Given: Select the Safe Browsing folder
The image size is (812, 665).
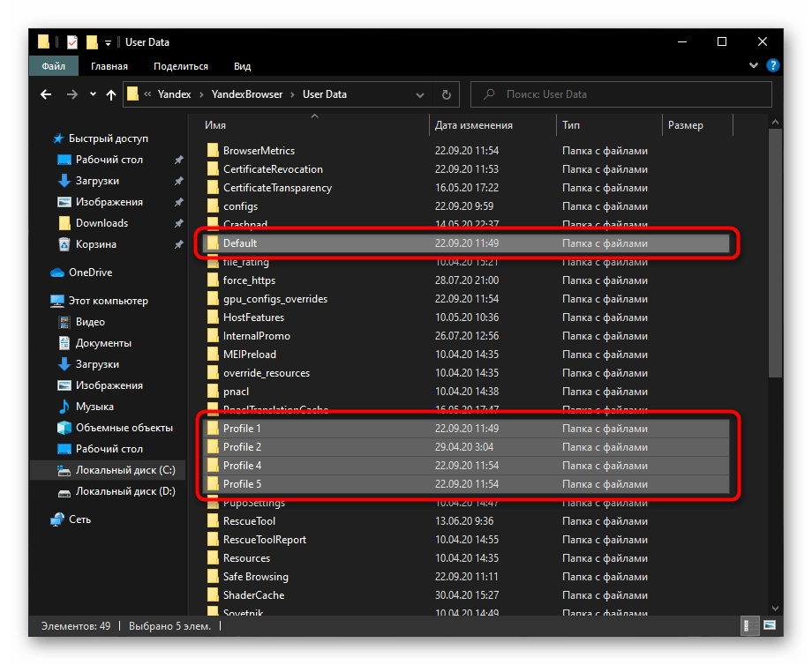Looking at the screenshot, I should pos(255,576).
